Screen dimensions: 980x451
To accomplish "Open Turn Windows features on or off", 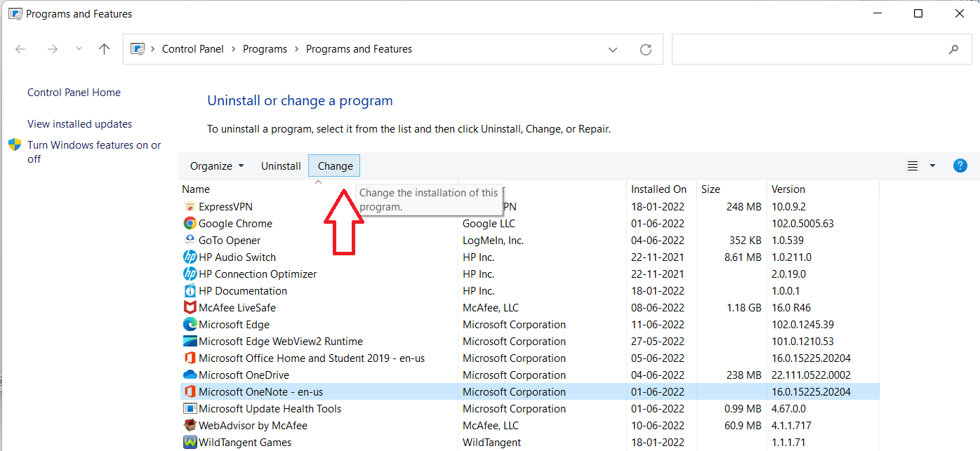I will point(94,152).
